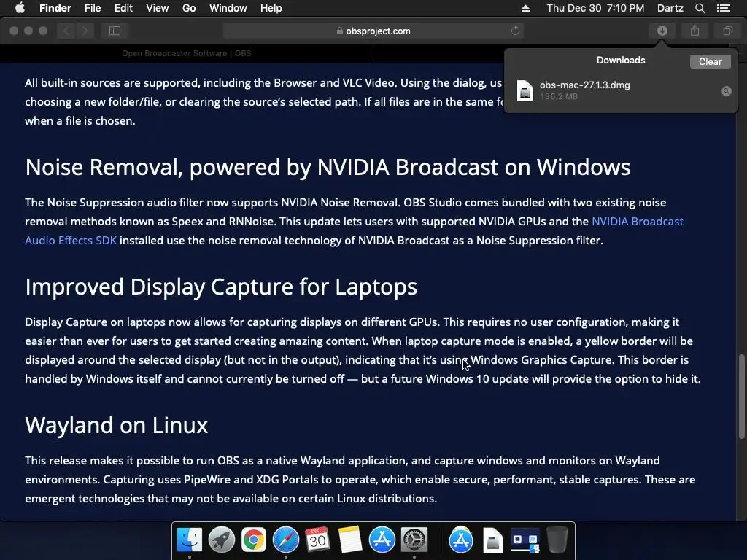The height and width of the screenshot is (560, 747).
Task: Click Clear in the Downloads popover
Action: tap(710, 61)
